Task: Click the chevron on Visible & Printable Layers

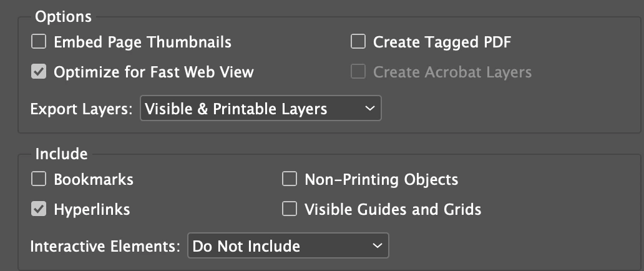Action: 370,109
